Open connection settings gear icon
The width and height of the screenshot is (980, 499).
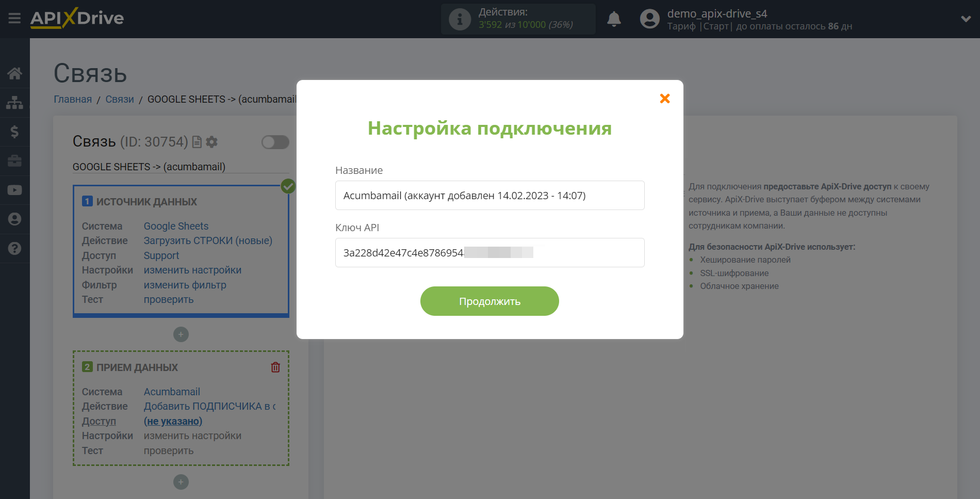click(211, 142)
